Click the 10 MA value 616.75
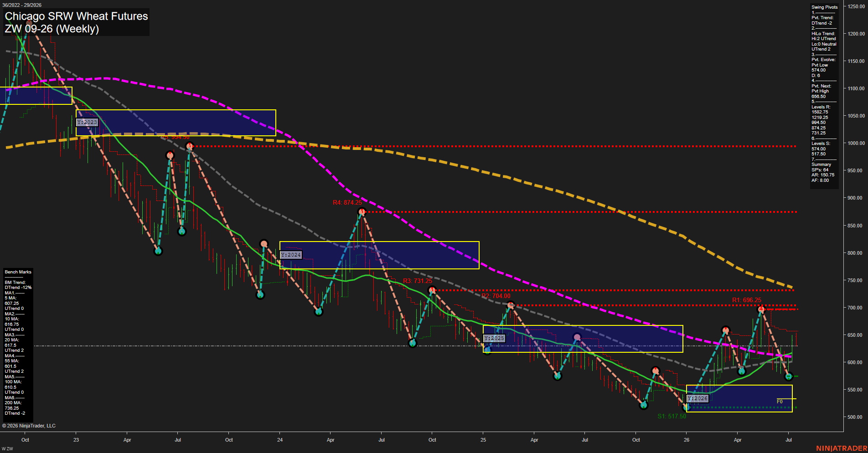 tap(12, 324)
